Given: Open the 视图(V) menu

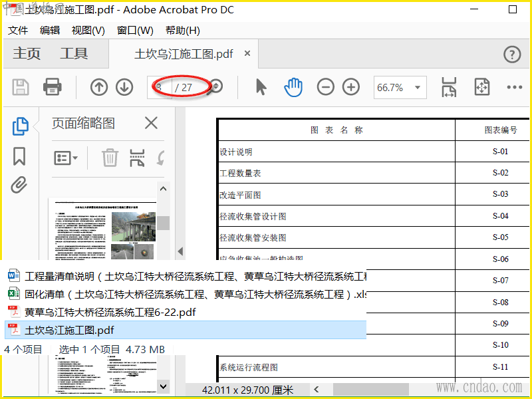Looking at the screenshot, I should click(x=88, y=31).
